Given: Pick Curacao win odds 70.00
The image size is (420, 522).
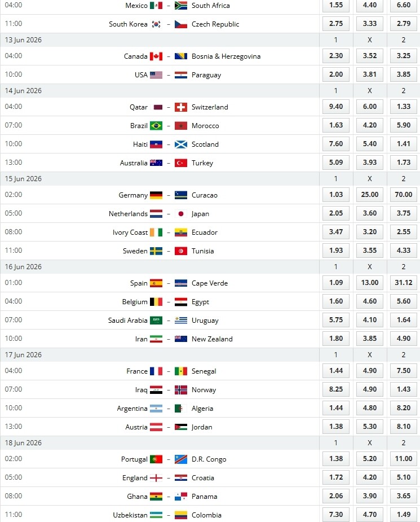Looking at the screenshot, I should [x=404, y=195].
